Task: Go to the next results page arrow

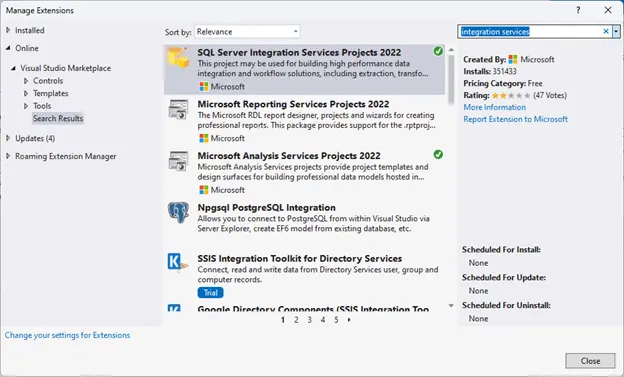Action: [349, 320]
